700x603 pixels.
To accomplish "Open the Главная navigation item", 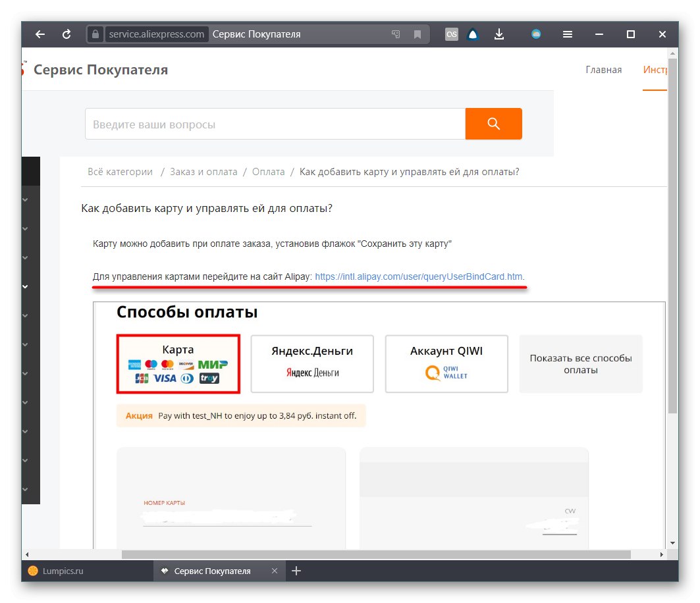I will click(604, 70).
